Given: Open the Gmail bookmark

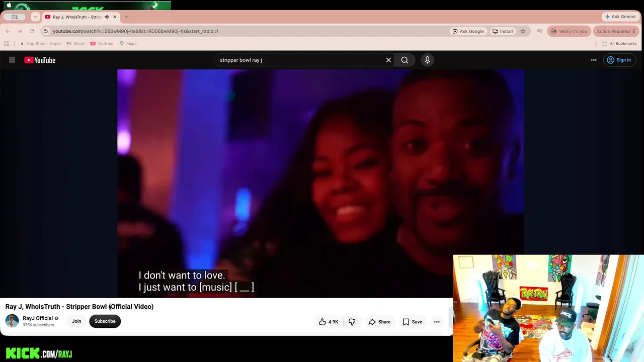Looking at the screenshot, I should (x=75, y=44).
